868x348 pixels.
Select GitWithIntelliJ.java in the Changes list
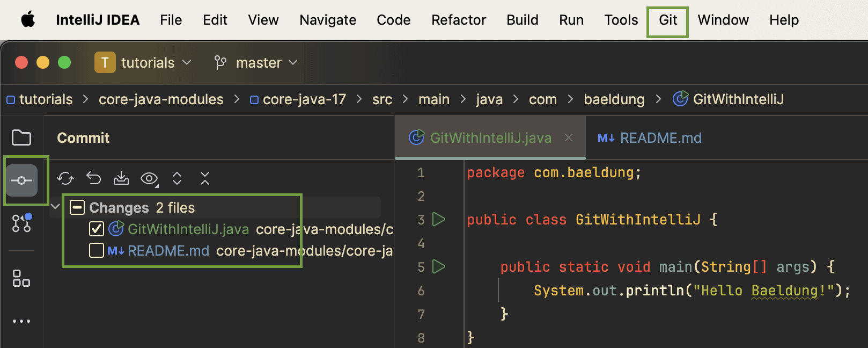[x=188, y=229]
